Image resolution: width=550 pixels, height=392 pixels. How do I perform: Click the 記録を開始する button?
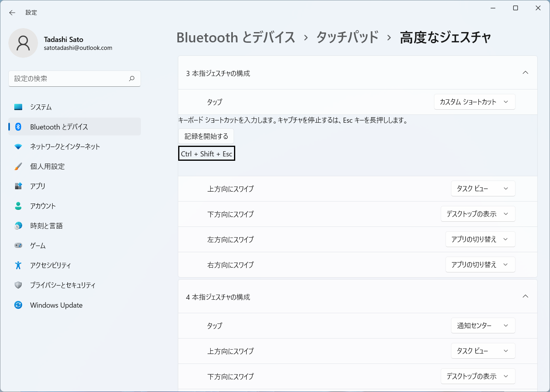click(x=206, y=136)
